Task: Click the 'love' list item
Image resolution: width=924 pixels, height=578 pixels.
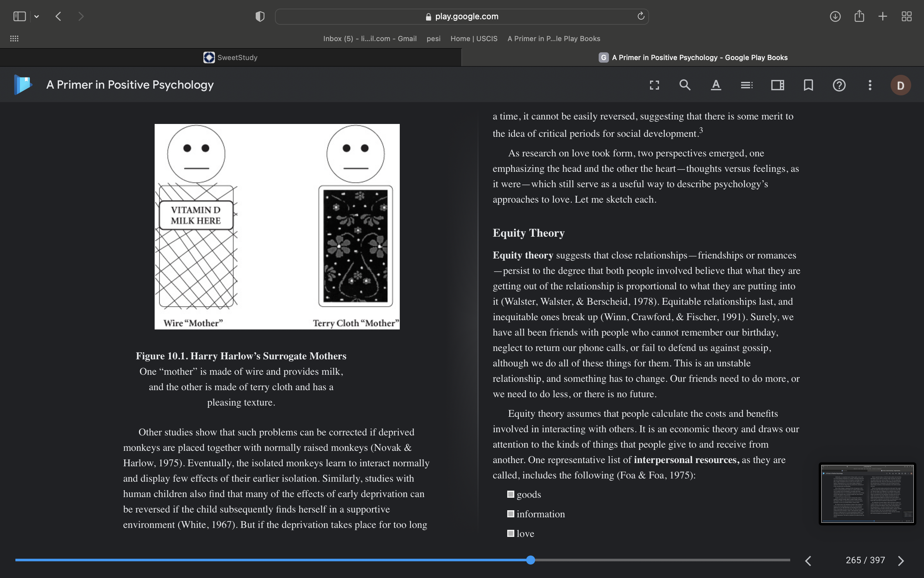Action: click(525, 533)
